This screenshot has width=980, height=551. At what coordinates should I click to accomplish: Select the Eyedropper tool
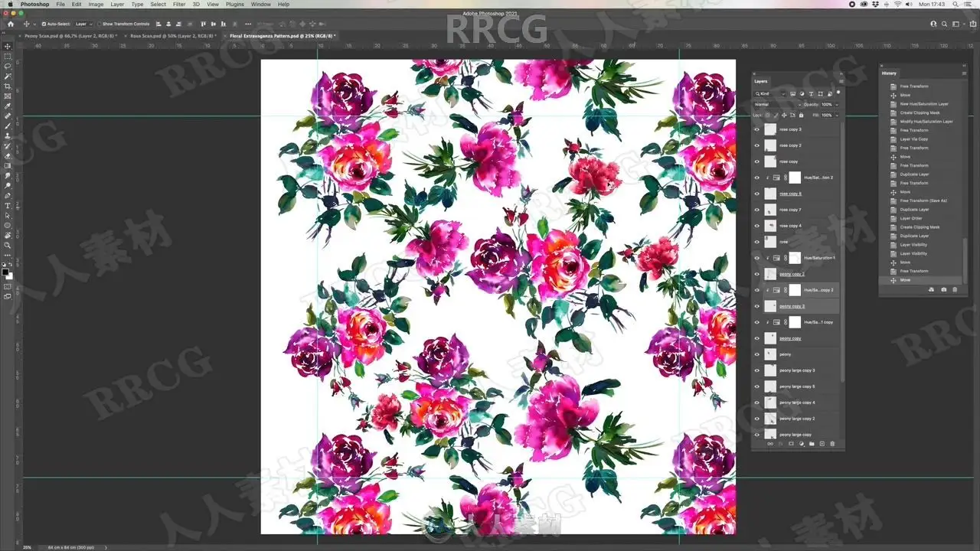[x=8, y=105]
